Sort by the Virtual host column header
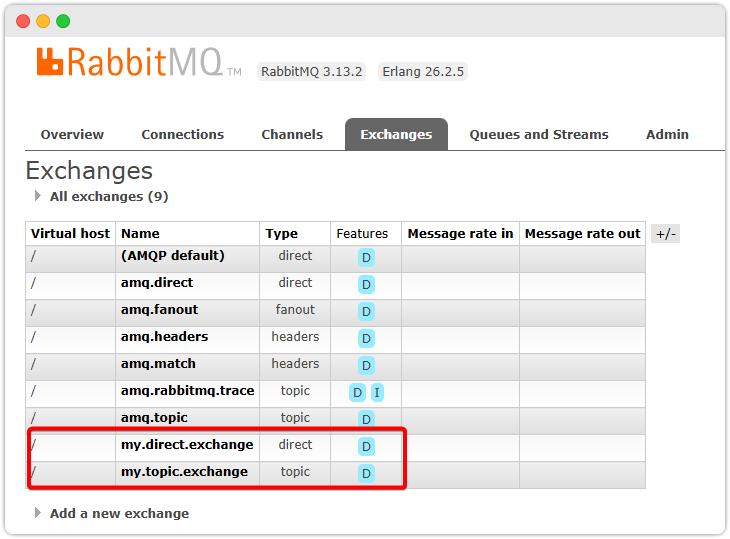Screen dimensions: 730x539 70,234
